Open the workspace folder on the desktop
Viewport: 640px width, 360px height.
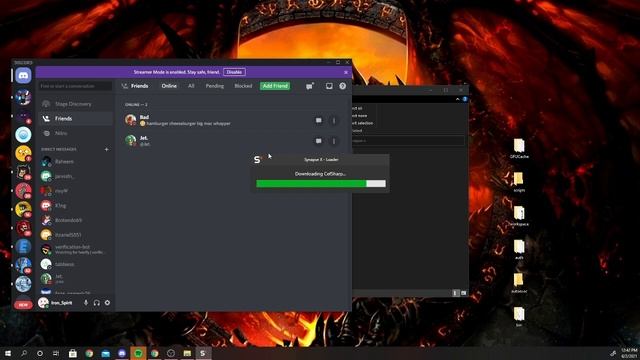click(x=519, y=216)
